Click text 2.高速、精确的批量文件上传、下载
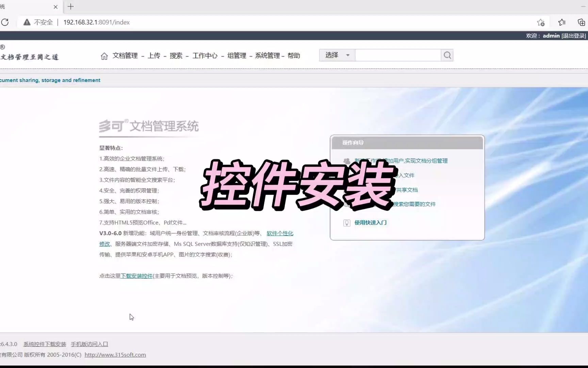 coord(143,169)
